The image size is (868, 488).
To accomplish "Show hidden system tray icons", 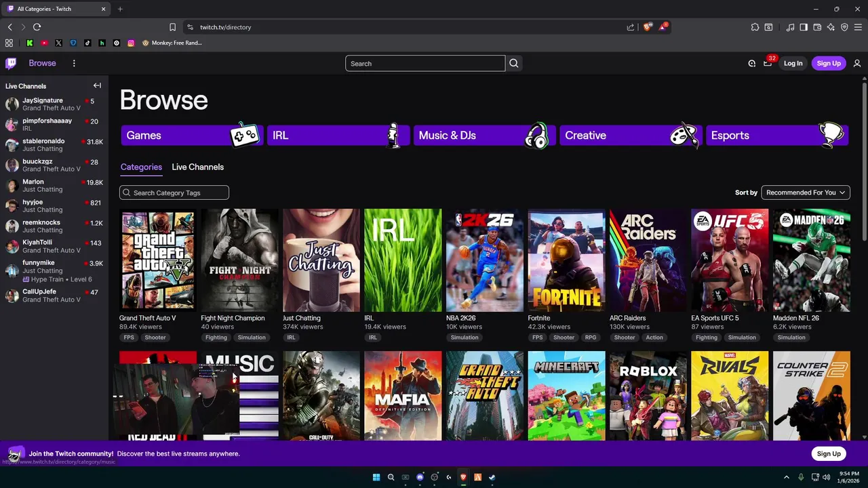I will coord(787,477).
